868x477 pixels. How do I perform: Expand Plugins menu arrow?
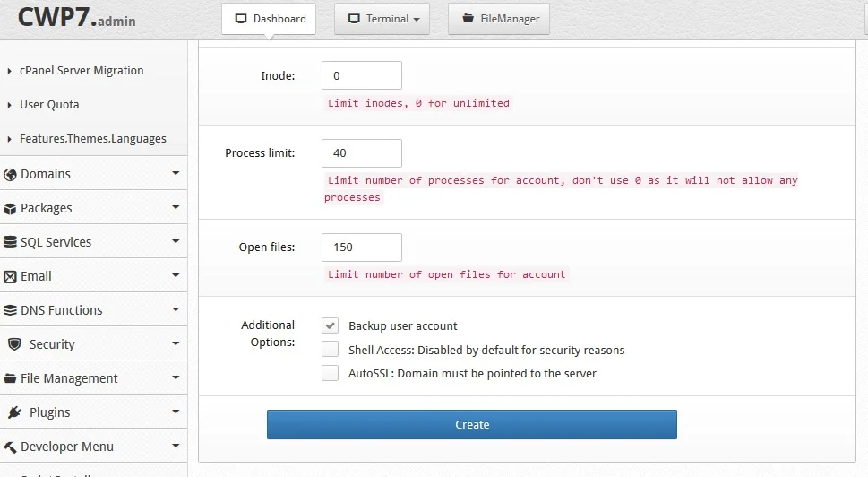(176, 412)
